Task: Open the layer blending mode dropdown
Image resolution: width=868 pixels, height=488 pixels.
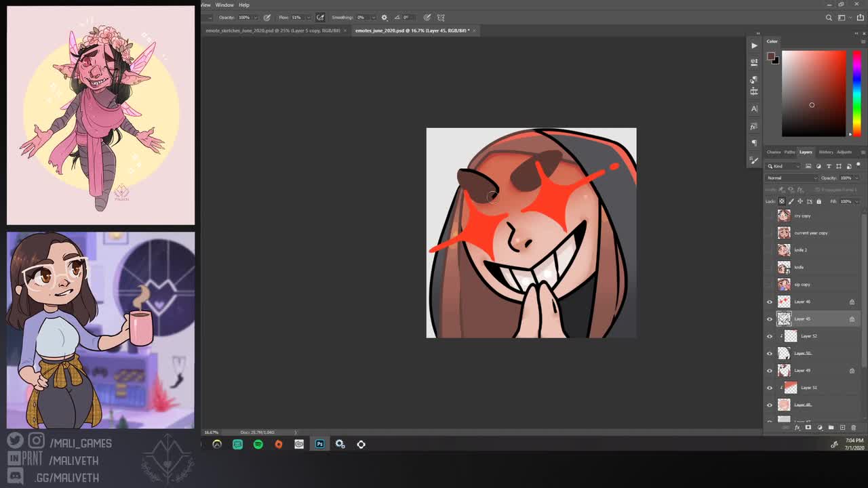Action: 791,178
